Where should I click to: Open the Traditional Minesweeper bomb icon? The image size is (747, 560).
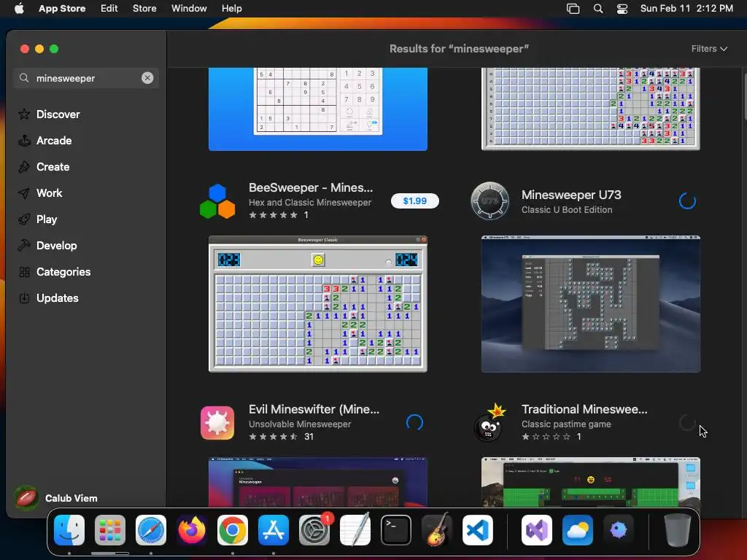[489, 422]
